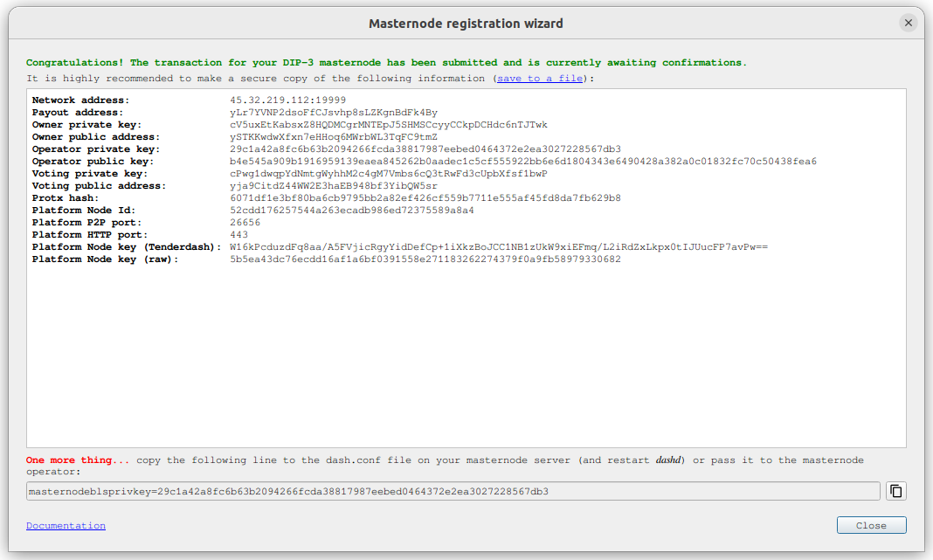Click the network address value 45.32.219.112:19999
This screenshot has width=933, height=560.
point(287,100)
